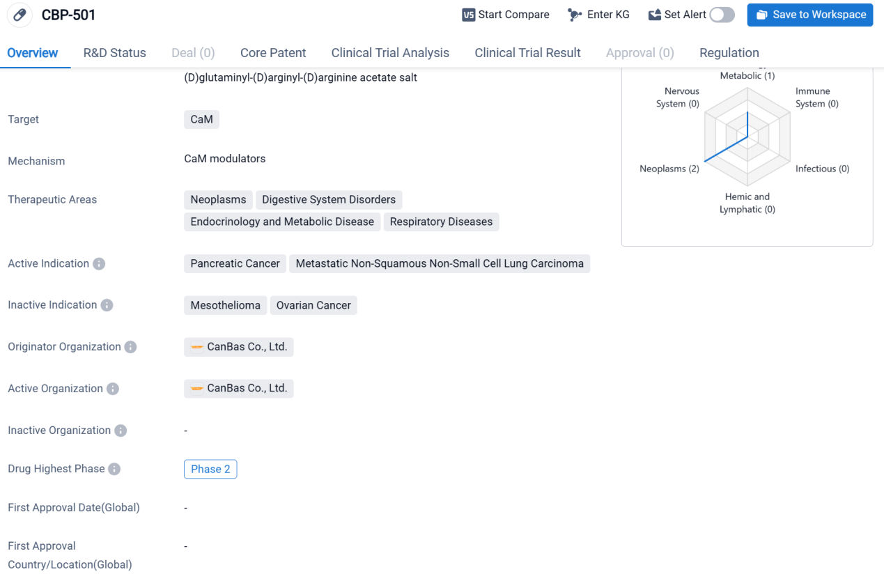Click info icon next to Inactive Indication
The image size is (884, 588).
pos(107,305)
